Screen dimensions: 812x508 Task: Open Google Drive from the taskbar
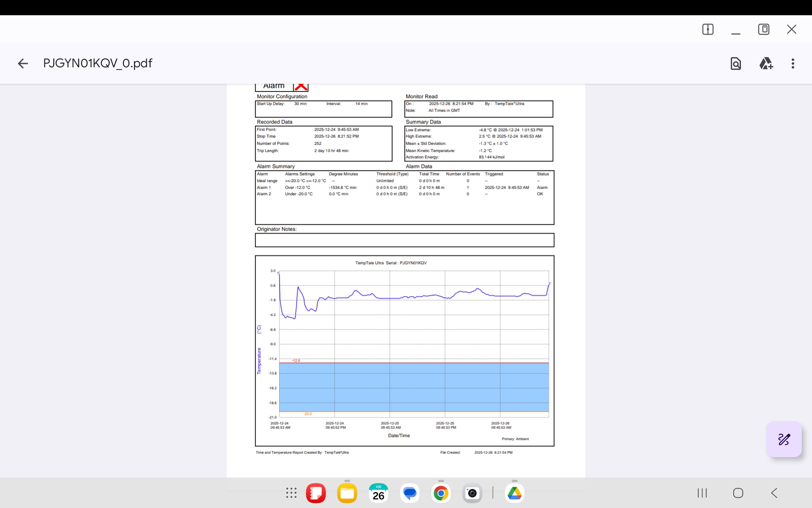(514, 493)
